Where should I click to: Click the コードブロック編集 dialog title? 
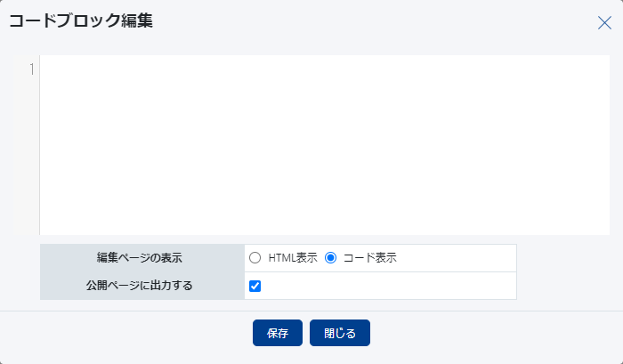[81, 21]
